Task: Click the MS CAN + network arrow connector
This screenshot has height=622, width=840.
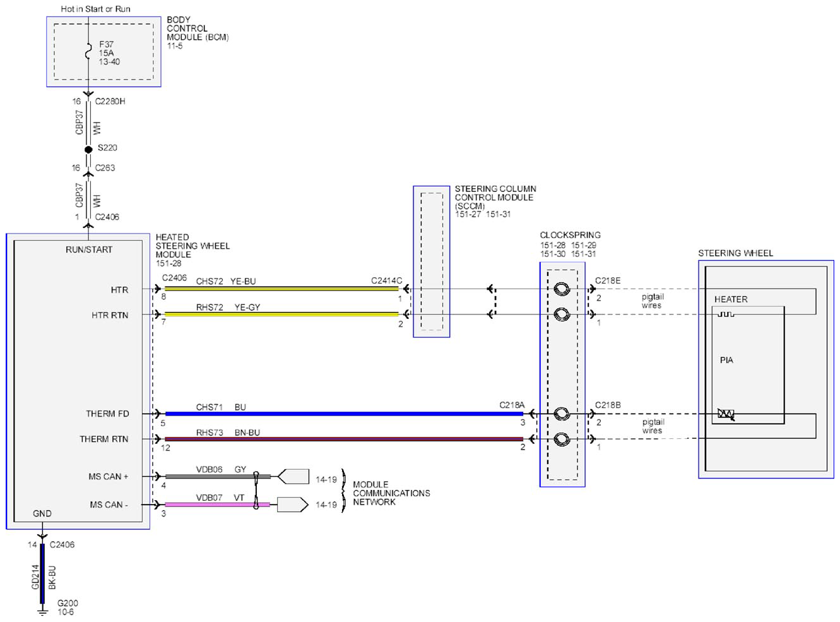Action: pos(293,476)
